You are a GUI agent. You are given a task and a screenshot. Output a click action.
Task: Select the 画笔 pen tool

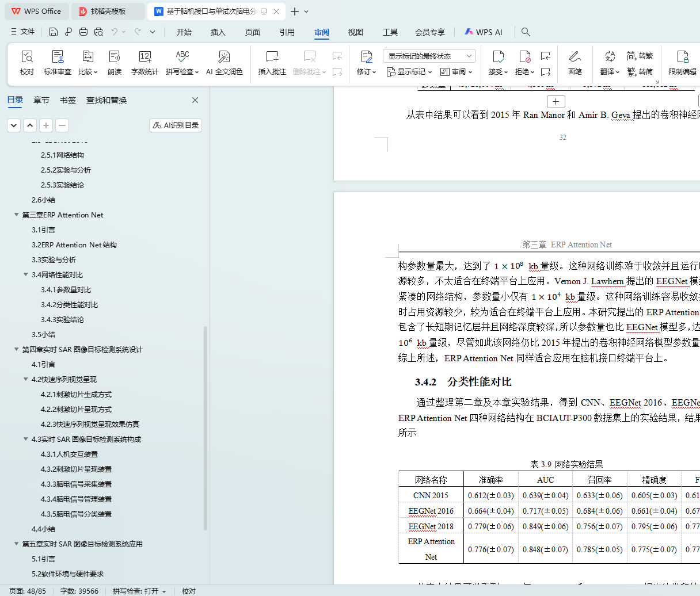575,63
